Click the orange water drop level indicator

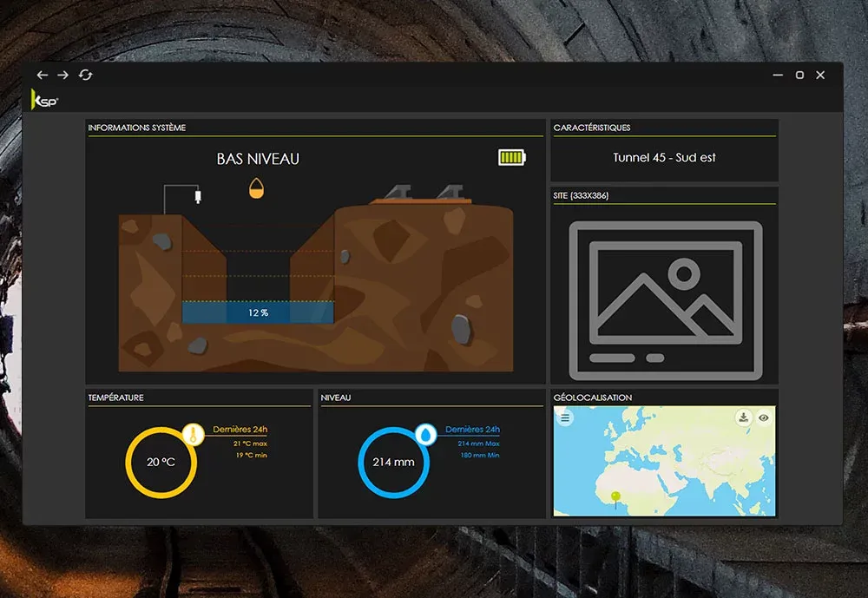256,188
